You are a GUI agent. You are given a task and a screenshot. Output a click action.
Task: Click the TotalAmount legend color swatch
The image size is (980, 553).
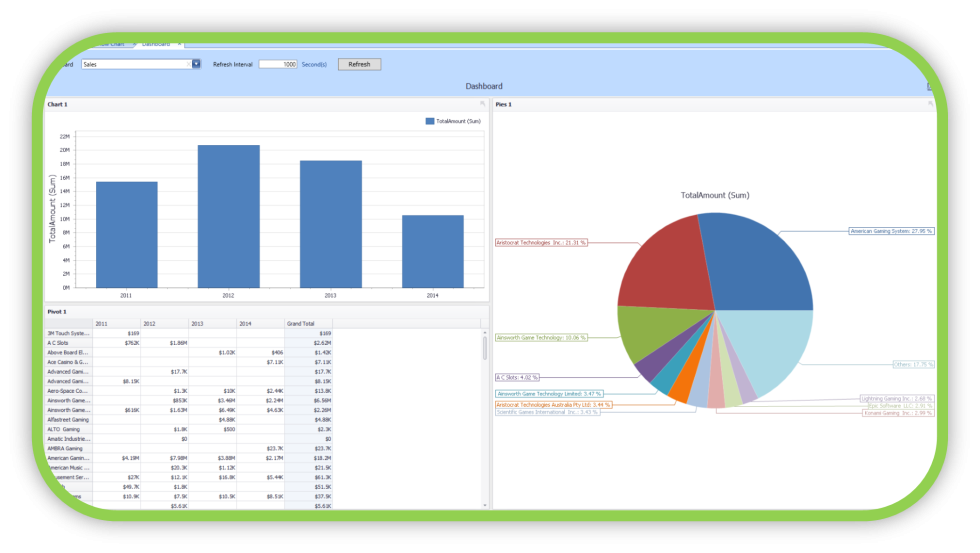(x=430, y=121)
